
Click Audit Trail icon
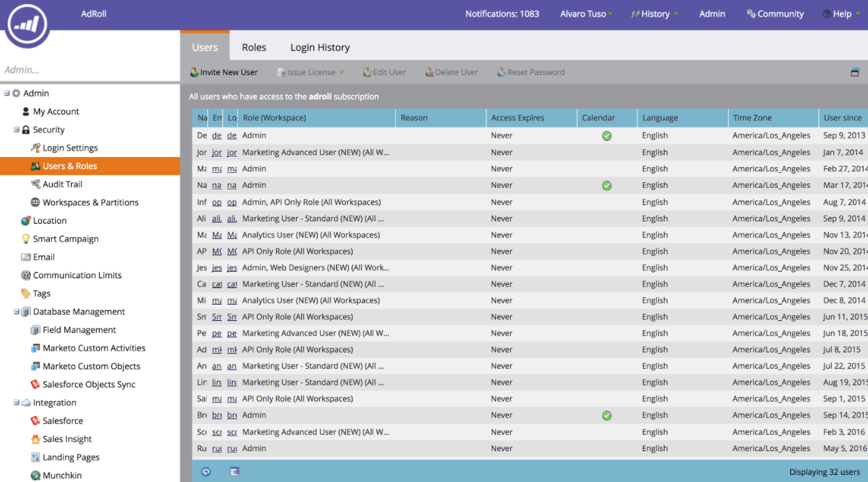pyautogui.click(x=36, y=184)
